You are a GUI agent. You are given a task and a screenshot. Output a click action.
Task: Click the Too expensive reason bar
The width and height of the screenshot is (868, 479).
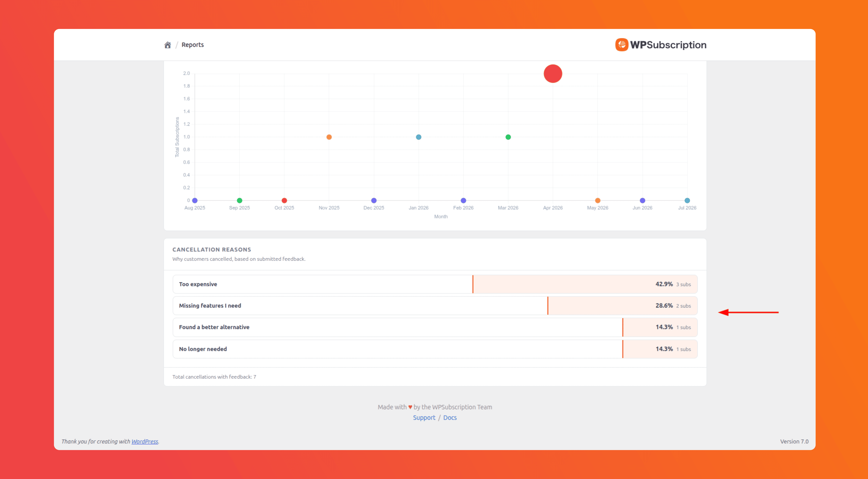coord(435,284)
